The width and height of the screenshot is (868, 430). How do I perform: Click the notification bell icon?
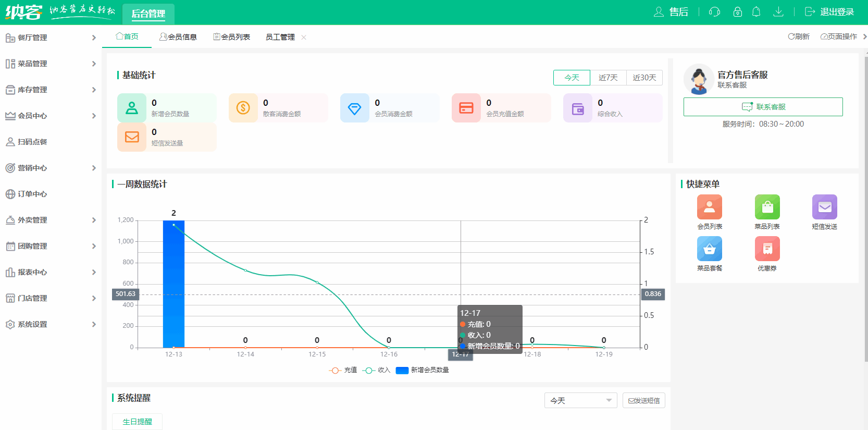756,12
